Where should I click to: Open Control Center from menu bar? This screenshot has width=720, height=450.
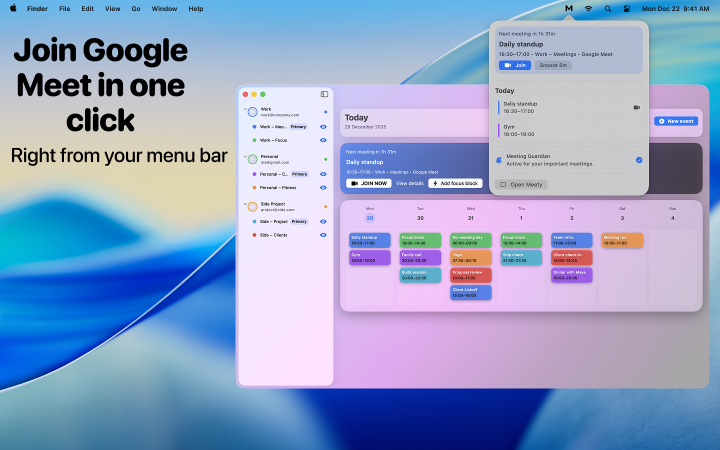pos(627,8)
